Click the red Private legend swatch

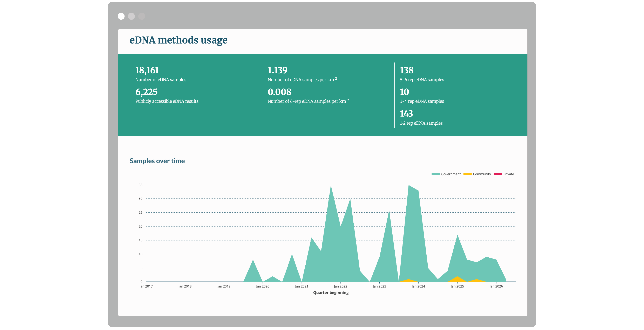498,174
